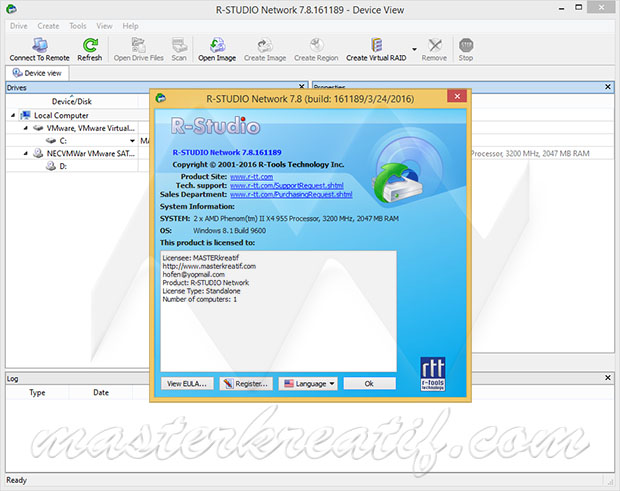This screenshot has height=491, width=620.
Task: Open the Tools menu
Action: coord(78,26)
